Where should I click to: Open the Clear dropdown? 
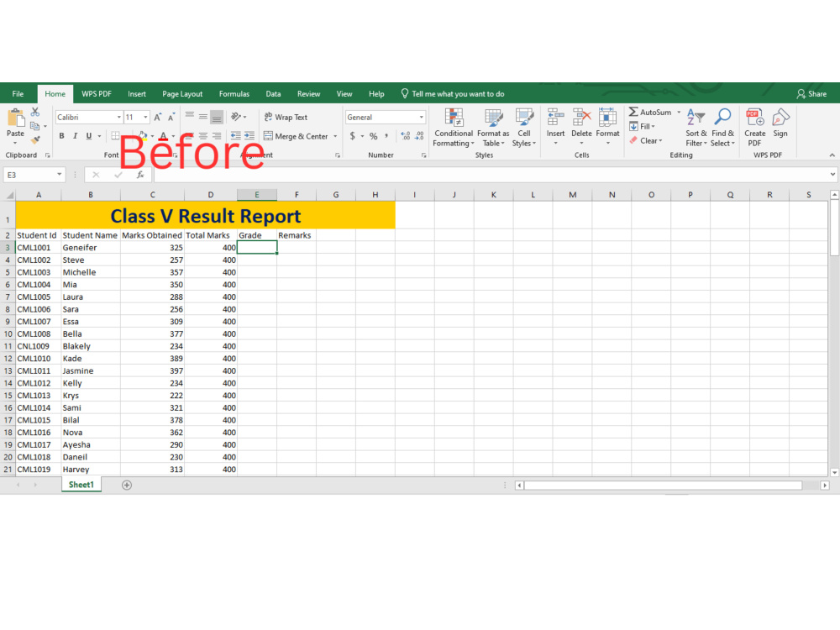click(x=645, y=140)
